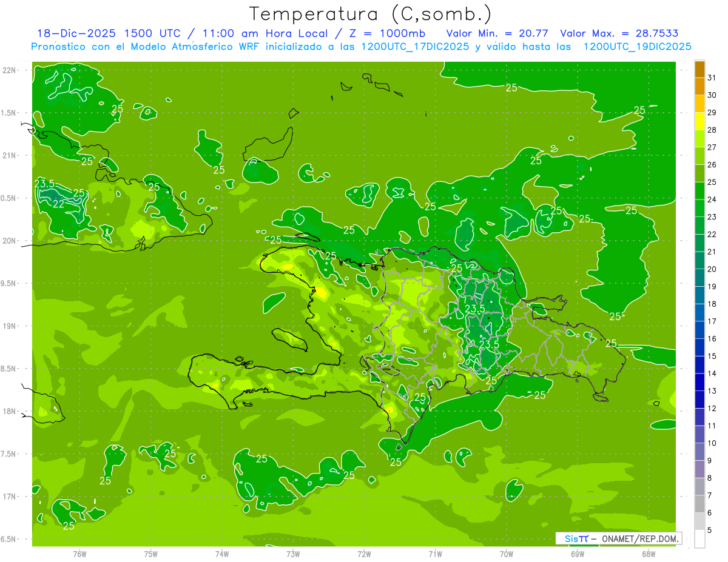Click the color legend value "20"
Image resolution: width=728 pixels, height=562 pixels.
(x=712, y=269)
